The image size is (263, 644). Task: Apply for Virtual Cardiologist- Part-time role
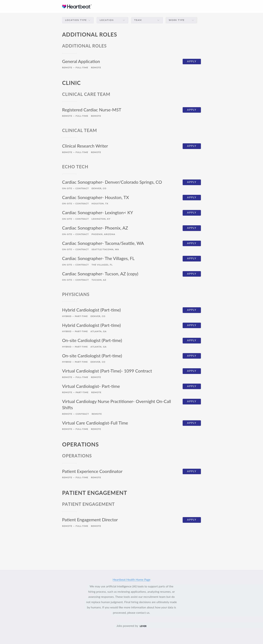(192, 386)
